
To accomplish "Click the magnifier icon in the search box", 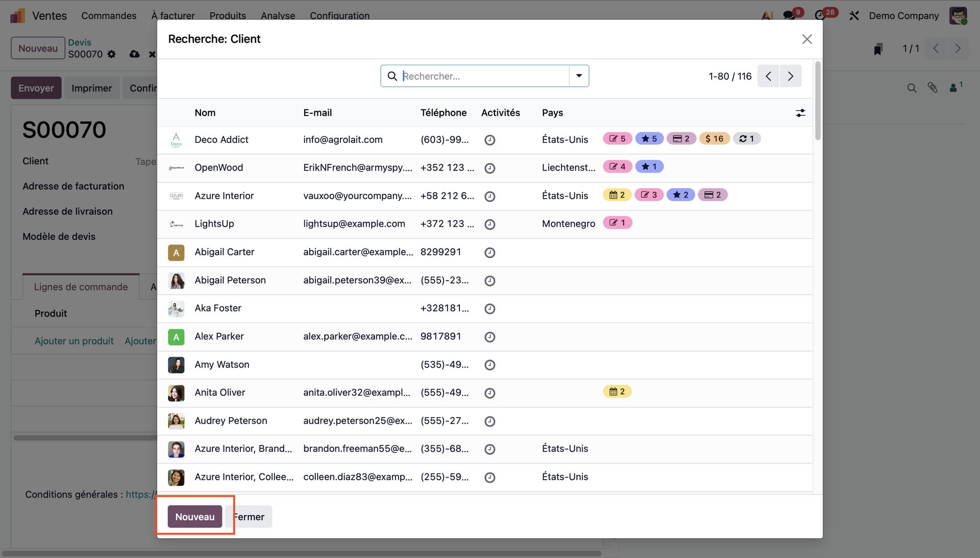I will (x=392, y=76).
